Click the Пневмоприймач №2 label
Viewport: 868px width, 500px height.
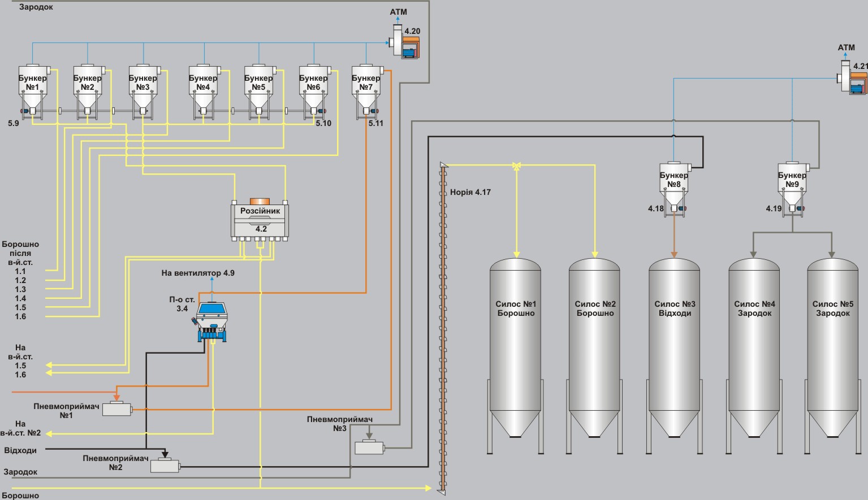pyautogui.click(x=115, y=463)
